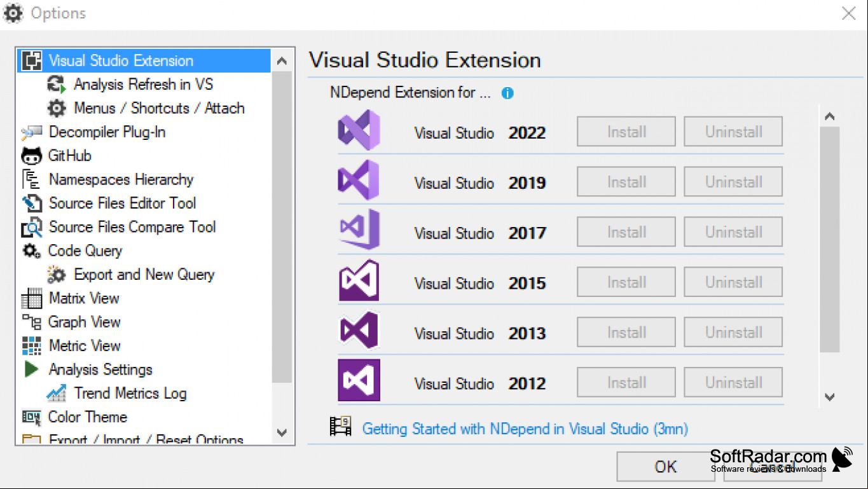The width and height of the screenshot is (868, 489).
Task: Click the Source Files Editor Tool icon
Action: 32,203
